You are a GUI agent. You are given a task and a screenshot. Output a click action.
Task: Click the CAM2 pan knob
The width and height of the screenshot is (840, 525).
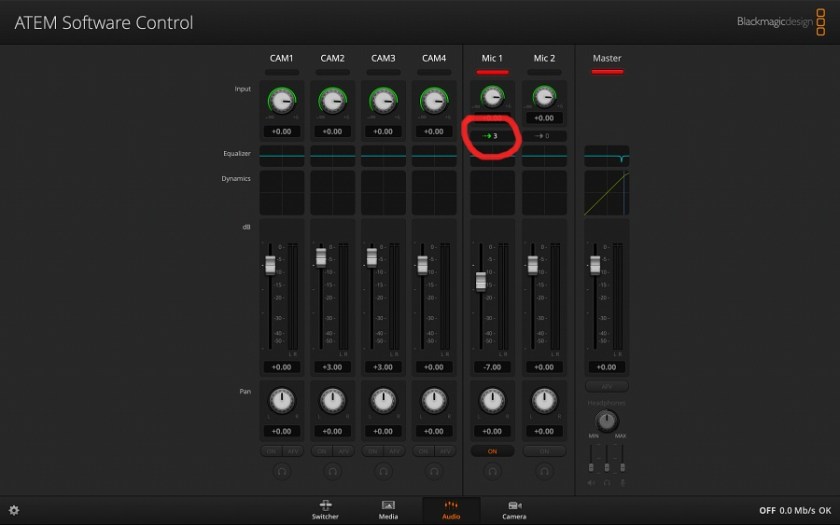(332, 401)
